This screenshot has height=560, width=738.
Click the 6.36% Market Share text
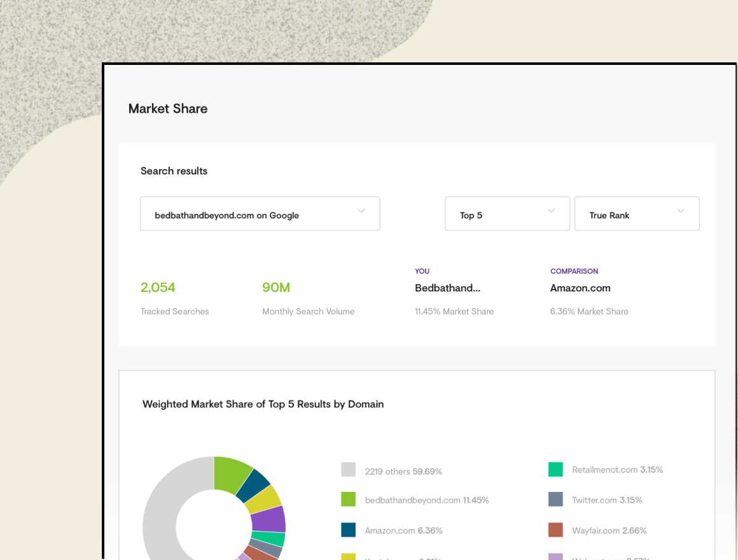pos(589,312)
